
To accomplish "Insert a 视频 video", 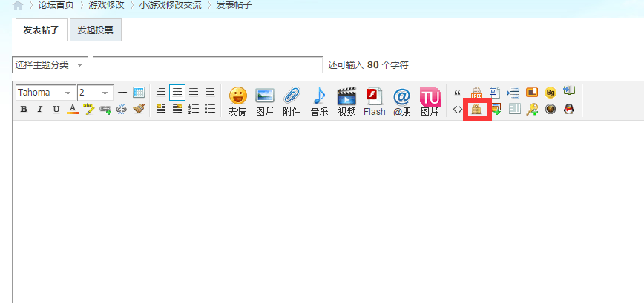I will point(346,101).
